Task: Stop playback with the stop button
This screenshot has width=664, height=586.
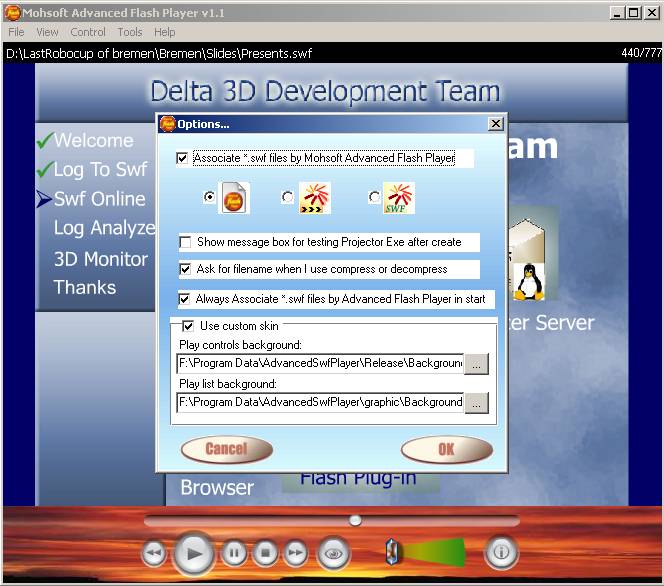Action: pos(266,553)
